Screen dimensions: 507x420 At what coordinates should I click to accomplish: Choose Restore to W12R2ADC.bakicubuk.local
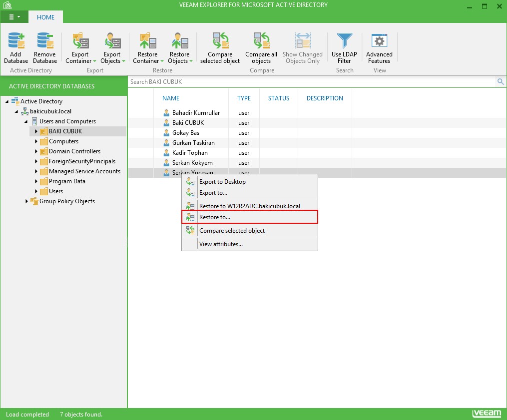[250, 206]
